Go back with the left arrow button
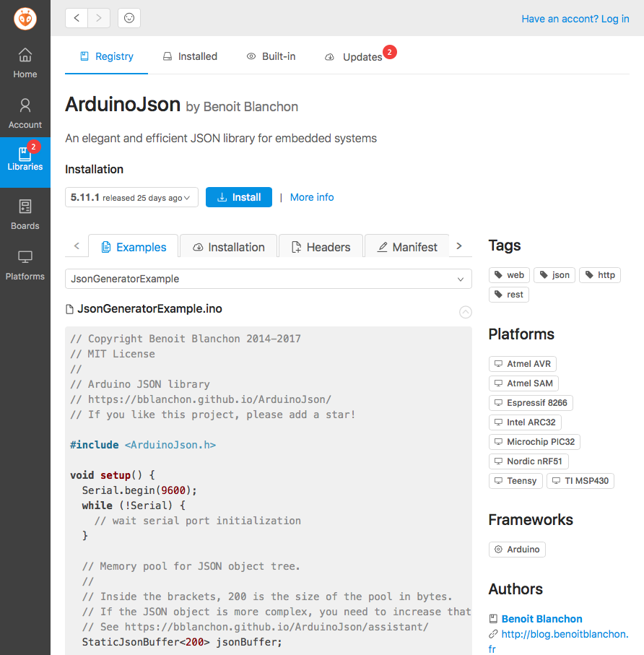 77,18
